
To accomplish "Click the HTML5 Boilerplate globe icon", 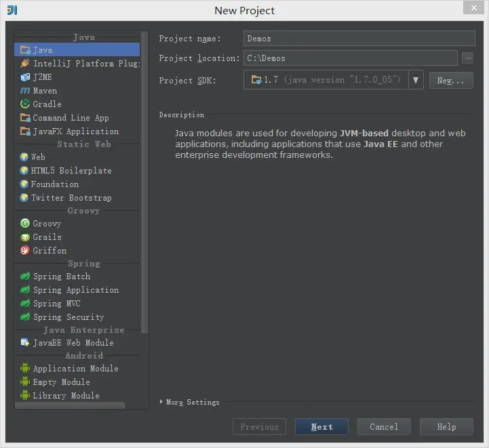I will [24, 170].
